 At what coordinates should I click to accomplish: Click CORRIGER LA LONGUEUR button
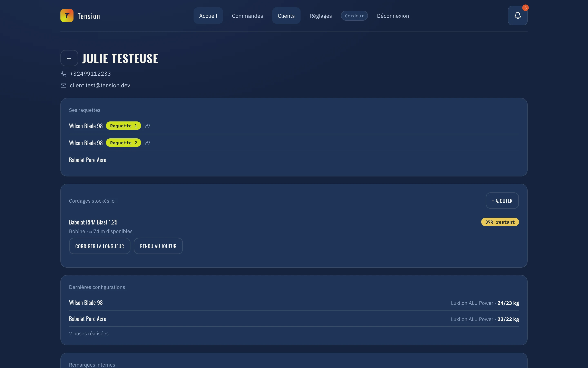click(x=100, y=246)
